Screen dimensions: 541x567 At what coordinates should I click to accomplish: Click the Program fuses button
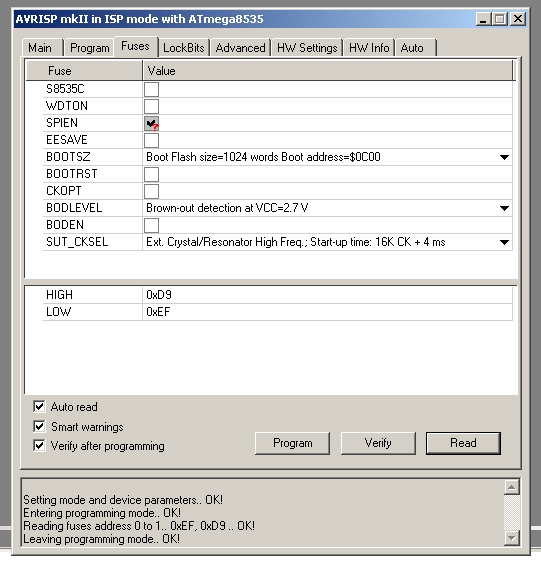pos(293,443)
